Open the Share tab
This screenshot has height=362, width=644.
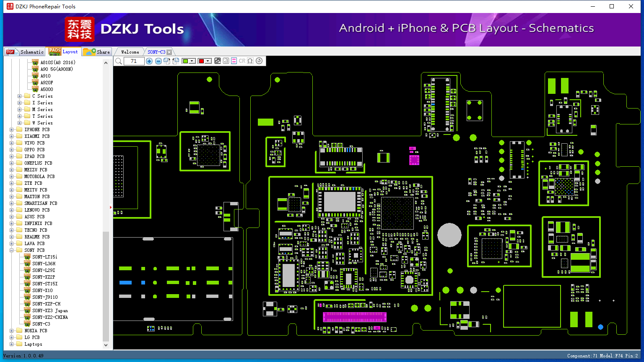[96, 52]
